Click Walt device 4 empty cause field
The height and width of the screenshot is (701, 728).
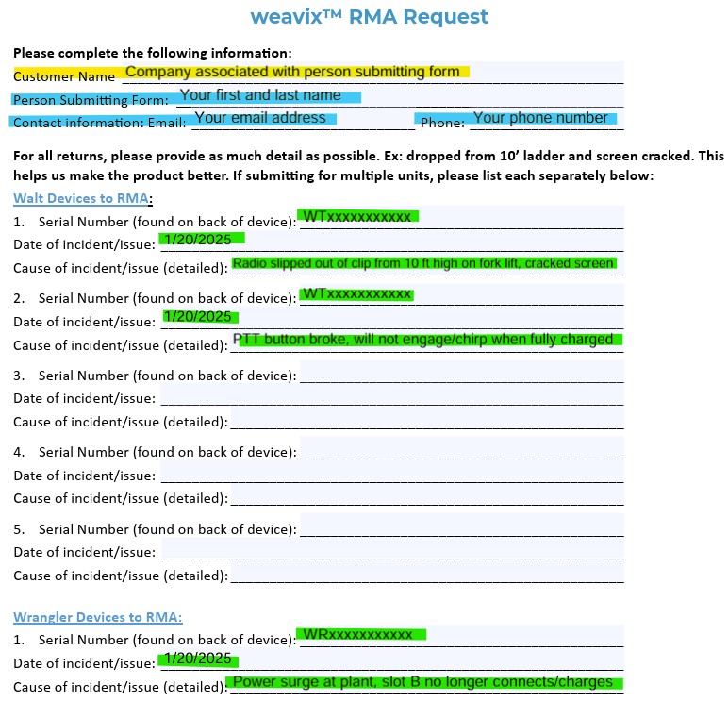tap(427, 494)
